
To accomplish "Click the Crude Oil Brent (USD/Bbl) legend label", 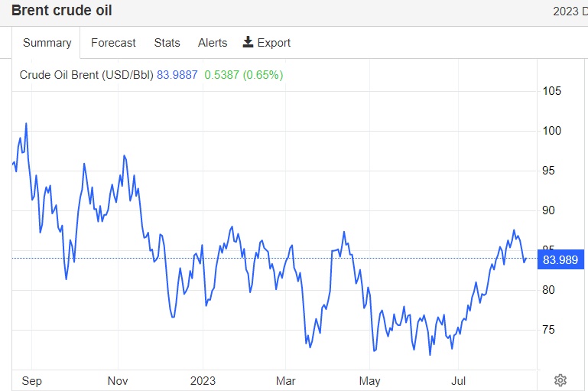I will [x=86, y=75].
